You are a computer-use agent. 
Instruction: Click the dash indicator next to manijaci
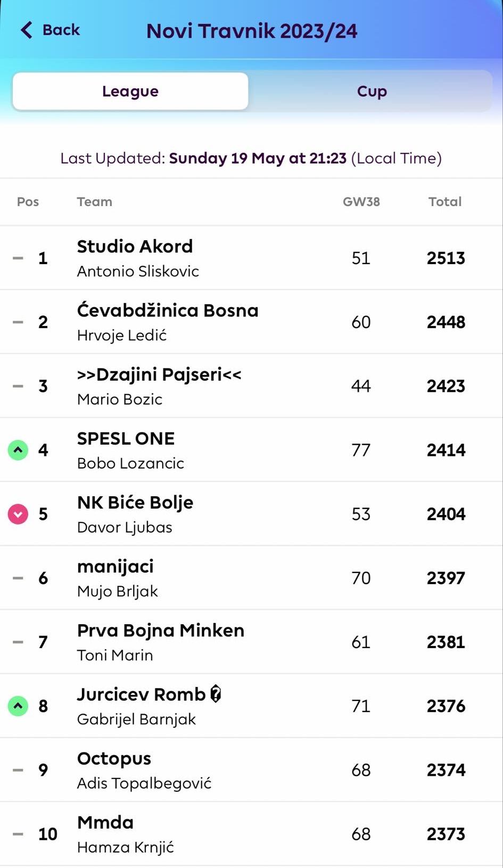coord(18,578)
